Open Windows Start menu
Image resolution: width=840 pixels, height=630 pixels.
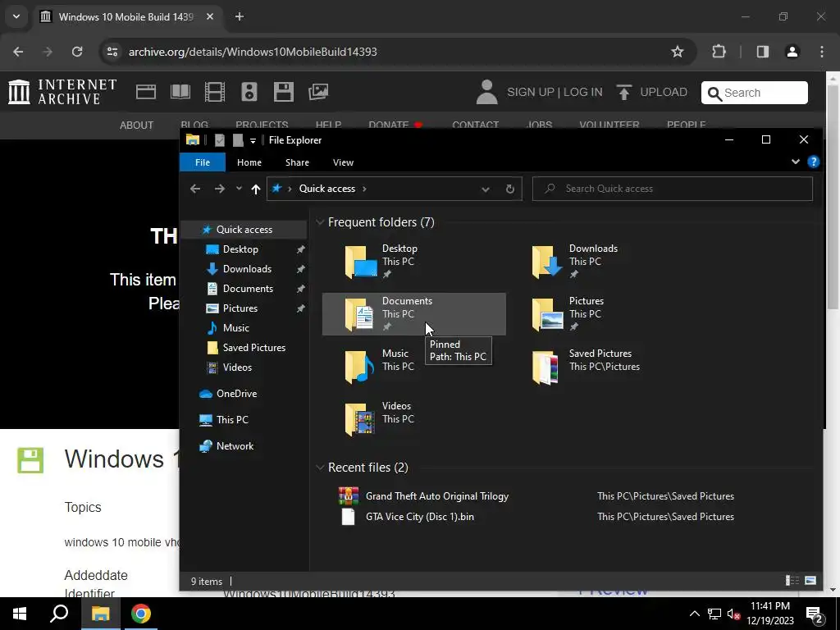pos(20,614)
